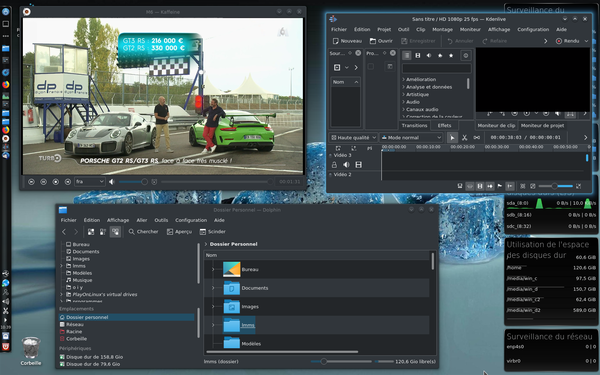Open the Mode normal dropdown in Kdenlive

click(411, 138)
